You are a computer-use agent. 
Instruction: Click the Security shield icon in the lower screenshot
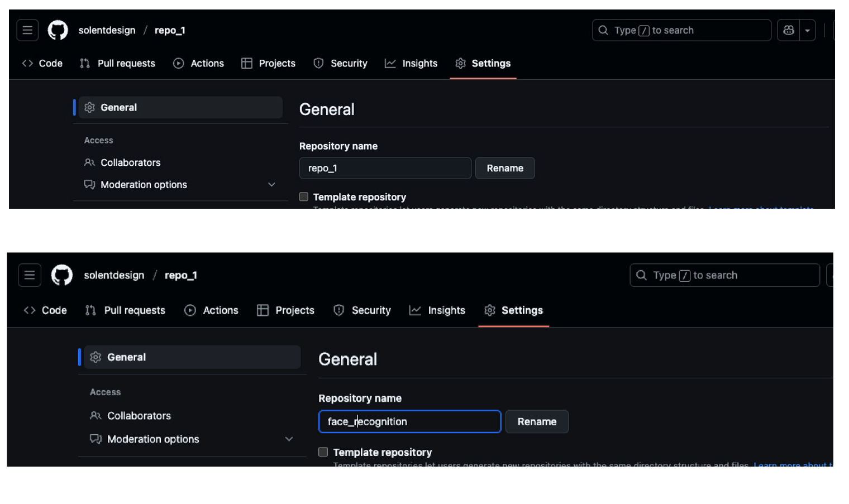coord(338,310)
